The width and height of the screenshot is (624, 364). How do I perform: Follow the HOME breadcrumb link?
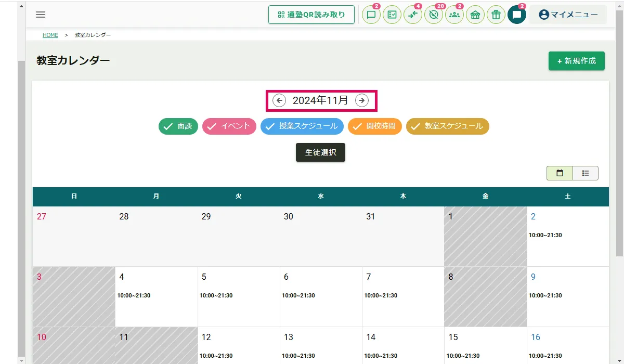(50, 35)
